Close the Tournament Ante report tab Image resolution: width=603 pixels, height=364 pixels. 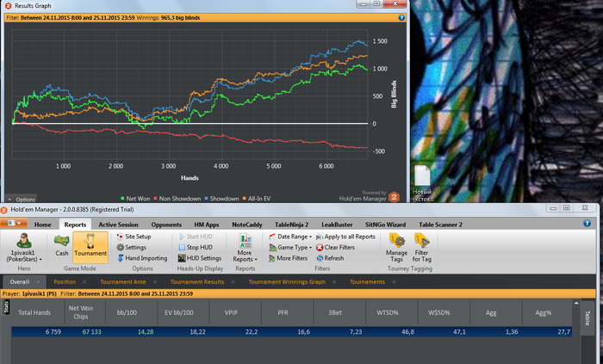click(154, 282)
